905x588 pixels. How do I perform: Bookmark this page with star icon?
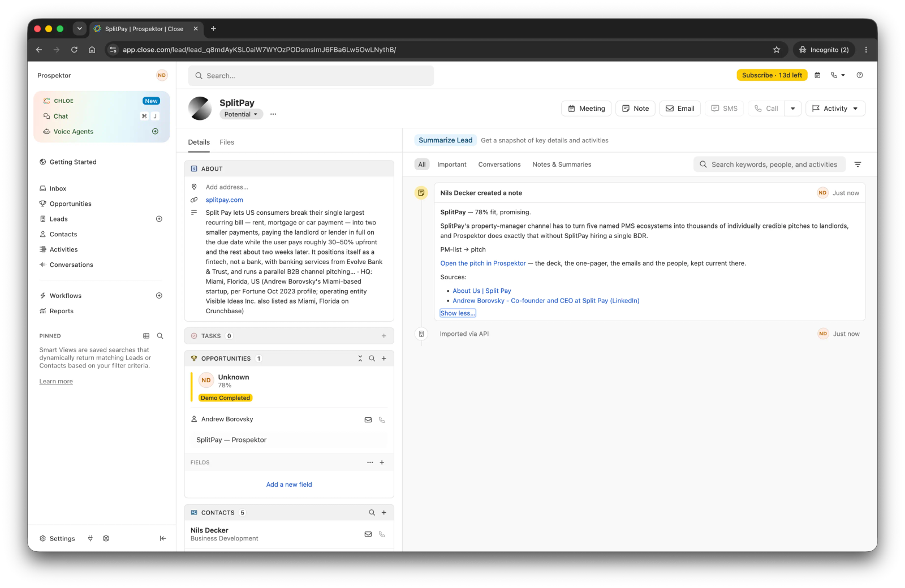click(777, 50)
